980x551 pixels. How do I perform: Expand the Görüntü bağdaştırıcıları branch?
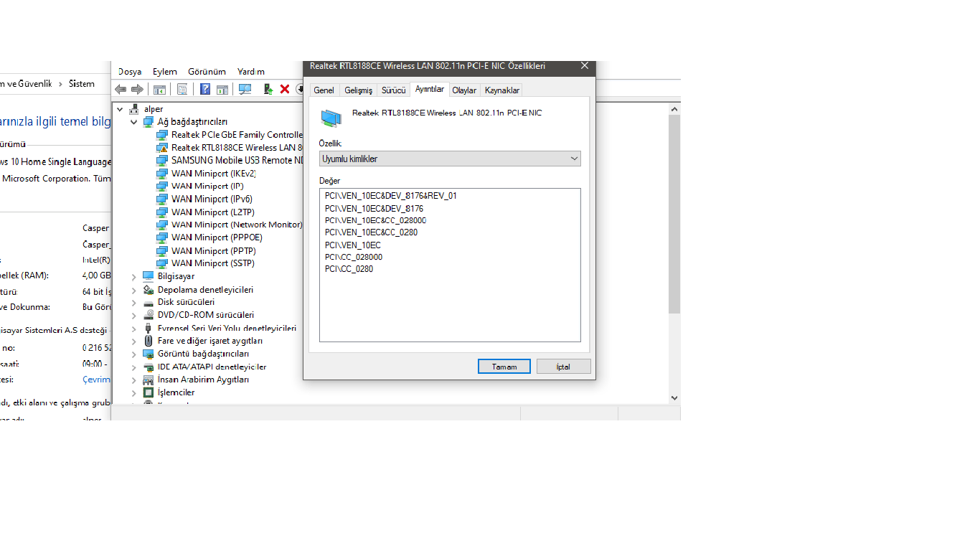tap(133, 354)
